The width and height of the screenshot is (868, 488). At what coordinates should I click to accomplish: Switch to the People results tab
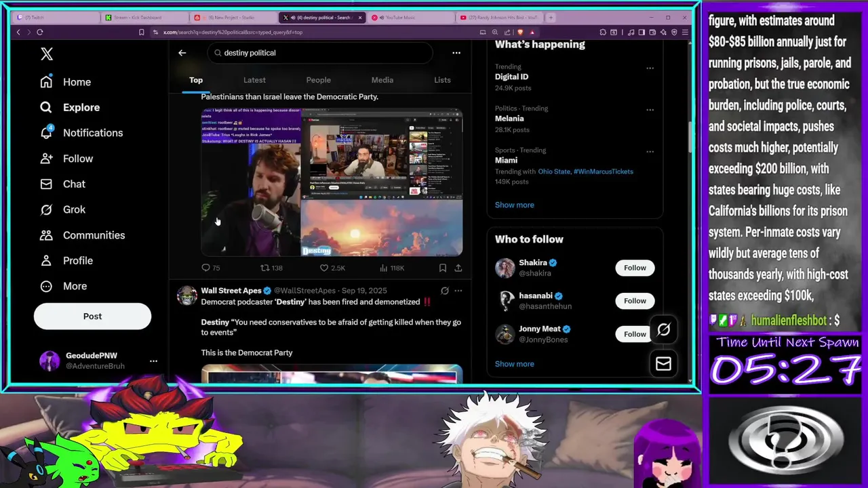click(318, 80)
